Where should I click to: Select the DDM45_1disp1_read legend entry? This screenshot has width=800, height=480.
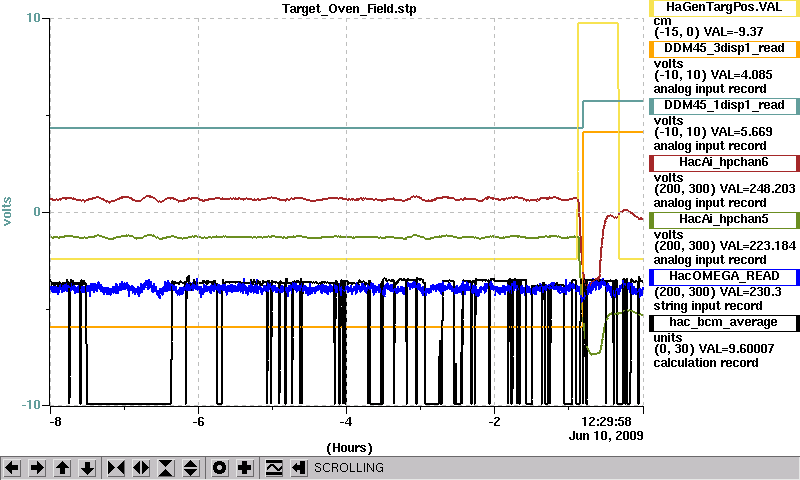(x=724, y=106)
